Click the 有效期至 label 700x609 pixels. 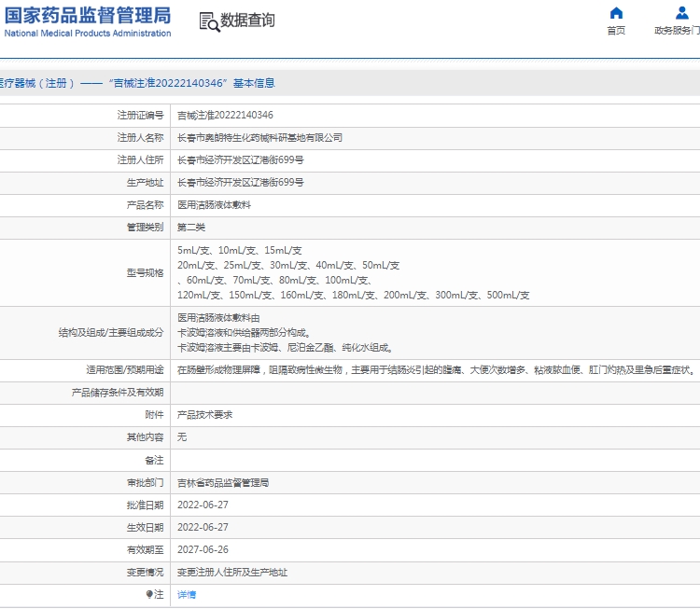pos(145,549)
